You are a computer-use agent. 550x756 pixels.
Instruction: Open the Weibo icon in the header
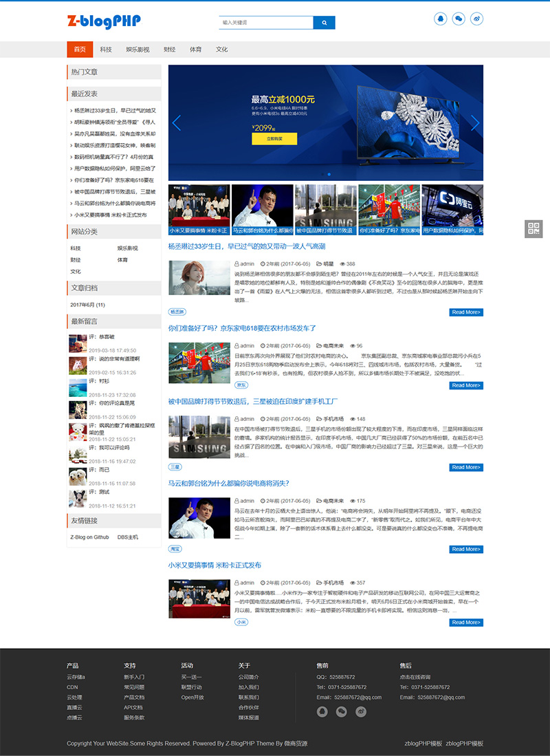coord(476,19)
